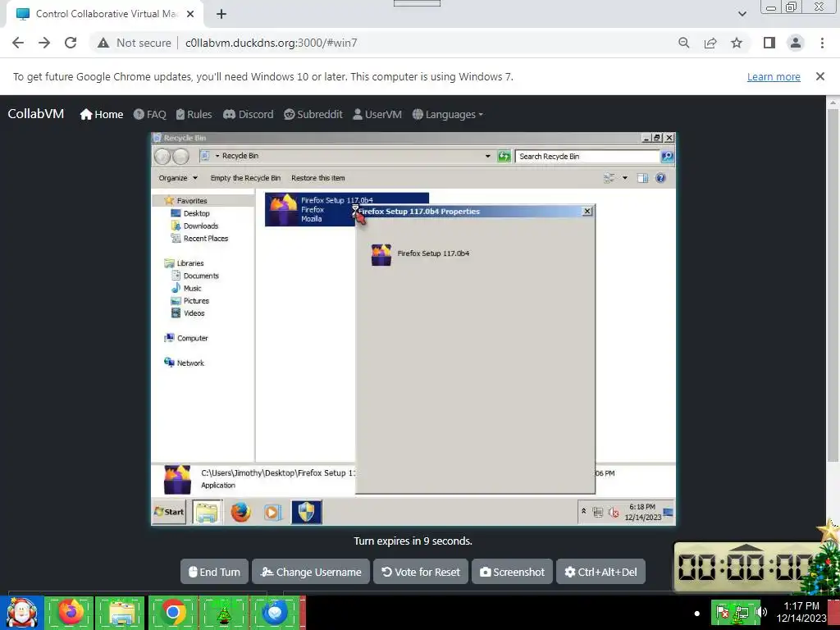Screen dimensions: 840x630
Task: Expand the Languages dropdown
Action: (x=448, y=114)
